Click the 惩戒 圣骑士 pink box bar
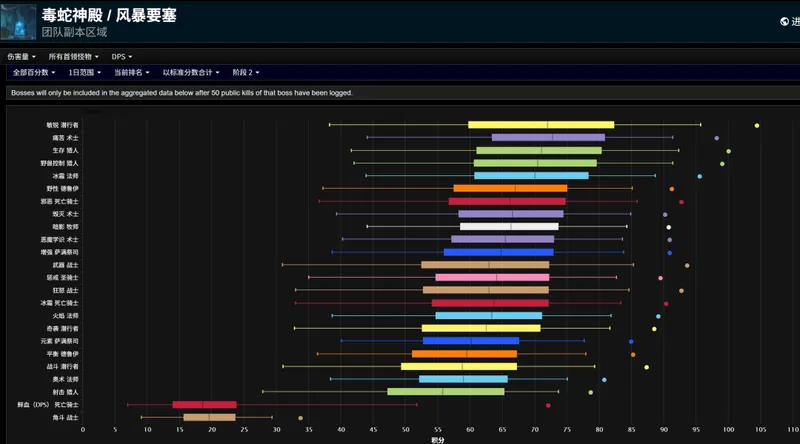 pos(491,277)
